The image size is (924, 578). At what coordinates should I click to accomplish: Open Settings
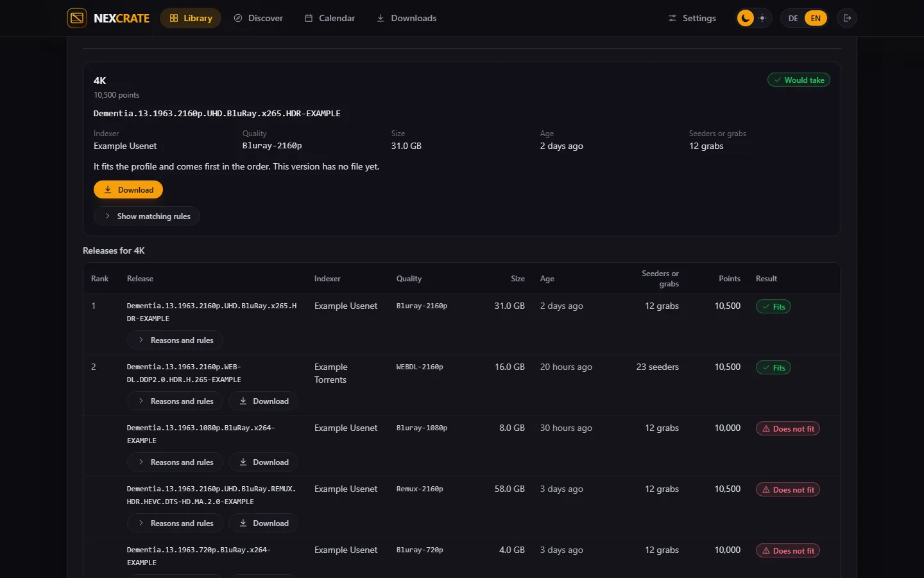692,18
